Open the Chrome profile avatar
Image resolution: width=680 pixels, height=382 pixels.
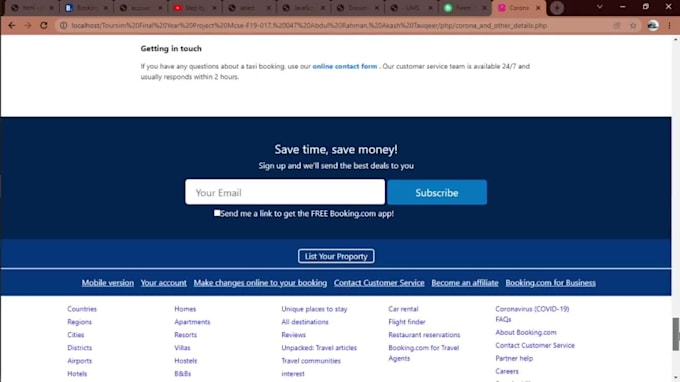(x=653, y=26)
